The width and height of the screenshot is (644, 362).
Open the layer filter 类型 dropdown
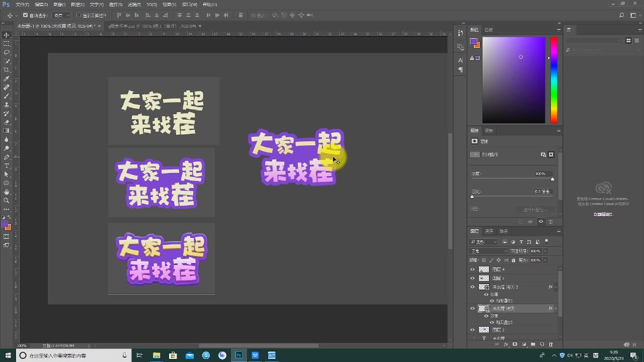(x=484, y=242)
